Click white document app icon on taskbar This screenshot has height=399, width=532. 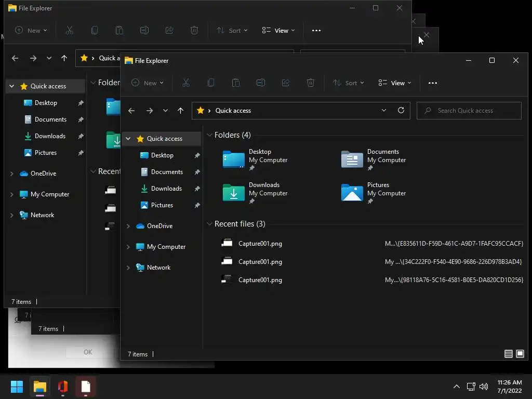point(86,387)
